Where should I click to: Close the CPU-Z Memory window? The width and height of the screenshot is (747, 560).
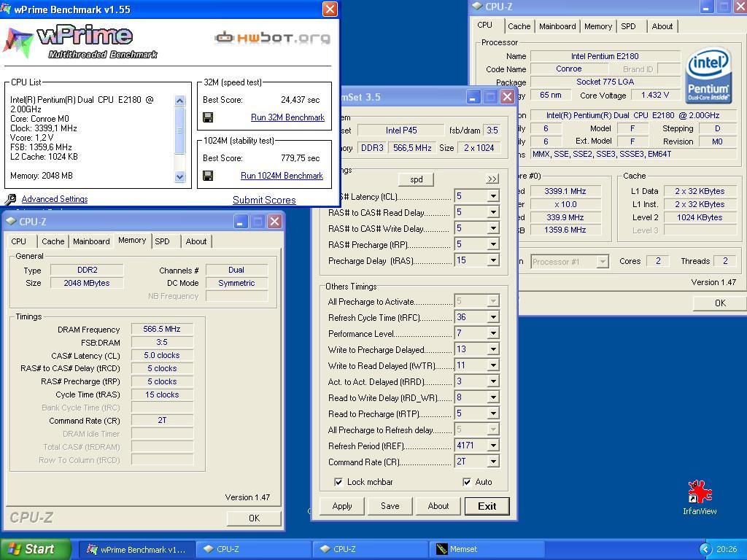coord(274,222)
